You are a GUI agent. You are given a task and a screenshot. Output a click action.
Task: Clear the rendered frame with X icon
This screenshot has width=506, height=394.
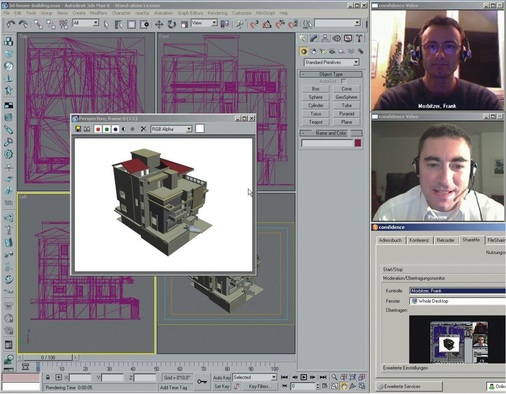143,129
